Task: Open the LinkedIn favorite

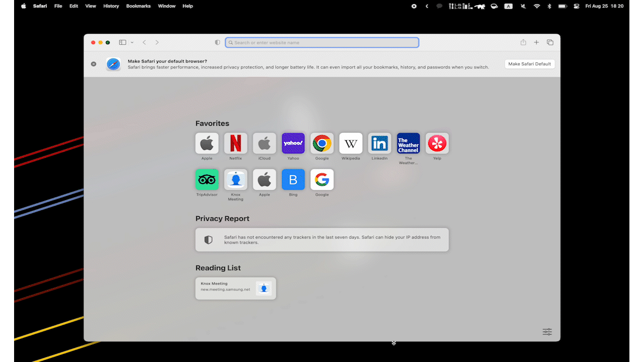Action: (x=379, y=143)
